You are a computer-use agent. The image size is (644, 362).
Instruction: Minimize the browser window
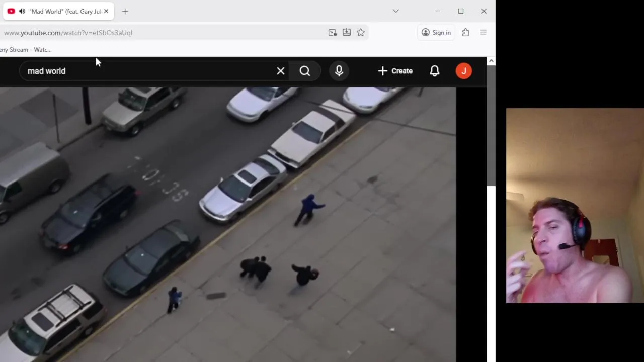tap(438, 11)
